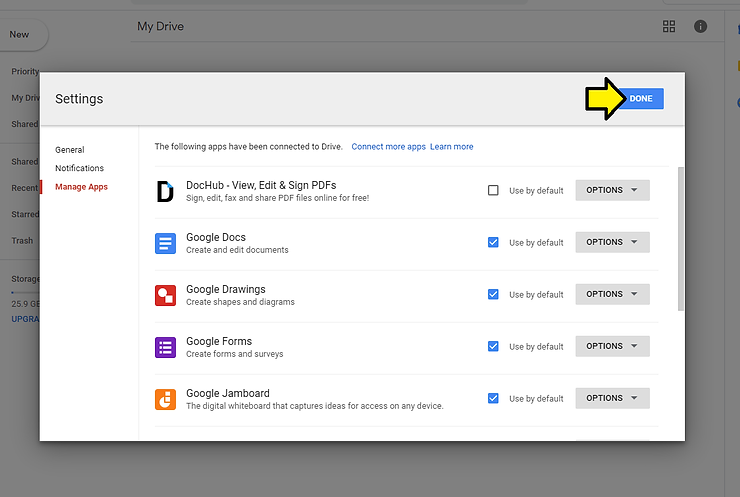
Task: Open Options dropdown for Google Jamboard
Action: (x=612, y=398)
